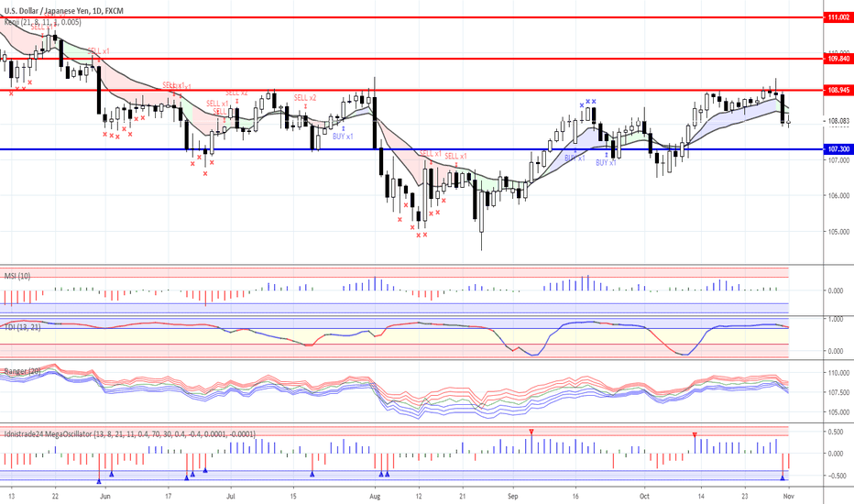Click the Sep label on the date axis

[512, 497]
